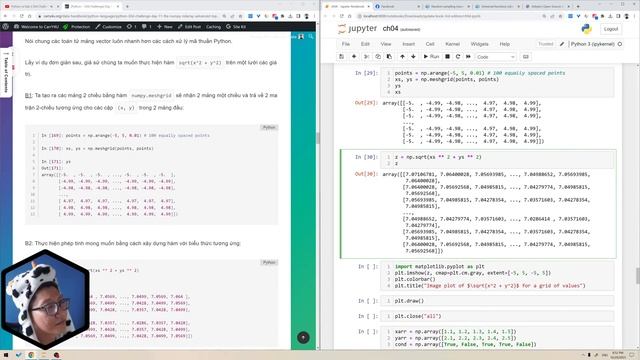Copy selected cells in Jupyter toolbar
Viewport: 640px width, 360px height.
tap(378, 57)
